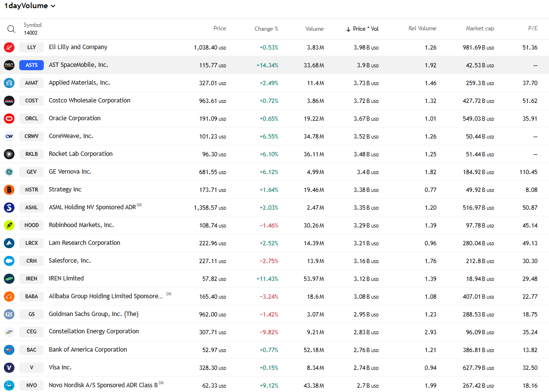549x392 pixels.
Task: Open the IREN ticker symbol
Action: [x=31, y=278]
